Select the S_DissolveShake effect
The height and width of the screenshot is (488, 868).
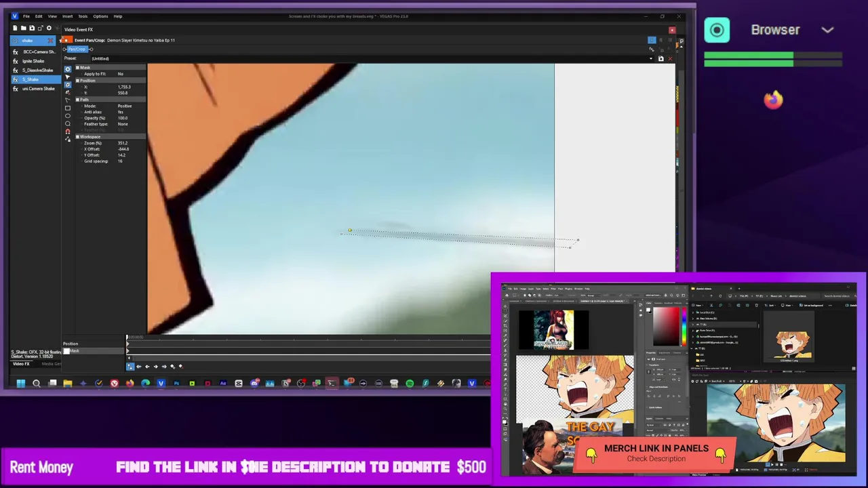(x=37, y=70)
